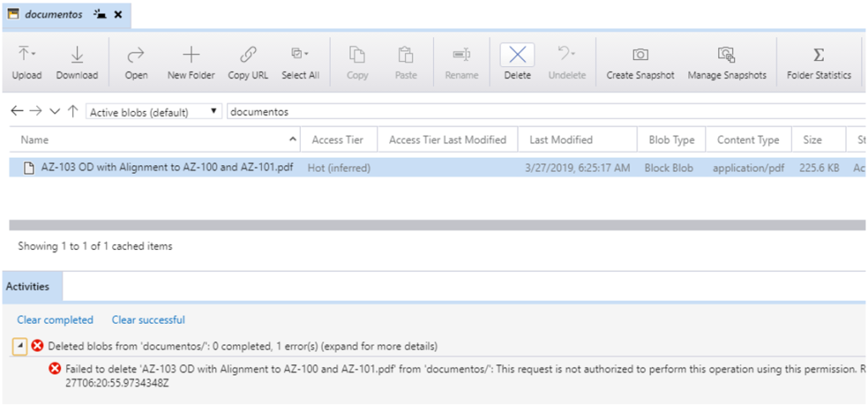Download the selected blob
868x405 pixels.
coord(76,56)
